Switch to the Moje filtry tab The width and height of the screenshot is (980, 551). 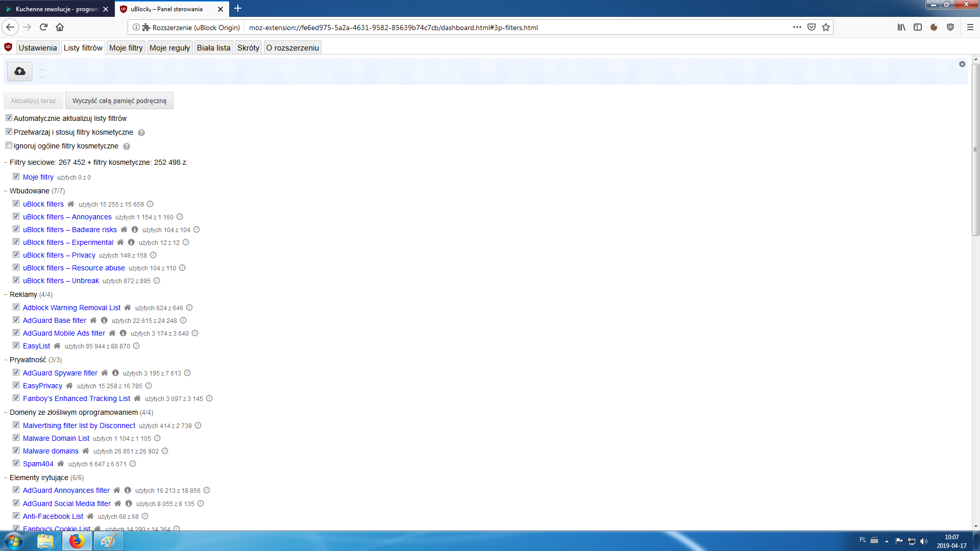click(x=126, y=48)
